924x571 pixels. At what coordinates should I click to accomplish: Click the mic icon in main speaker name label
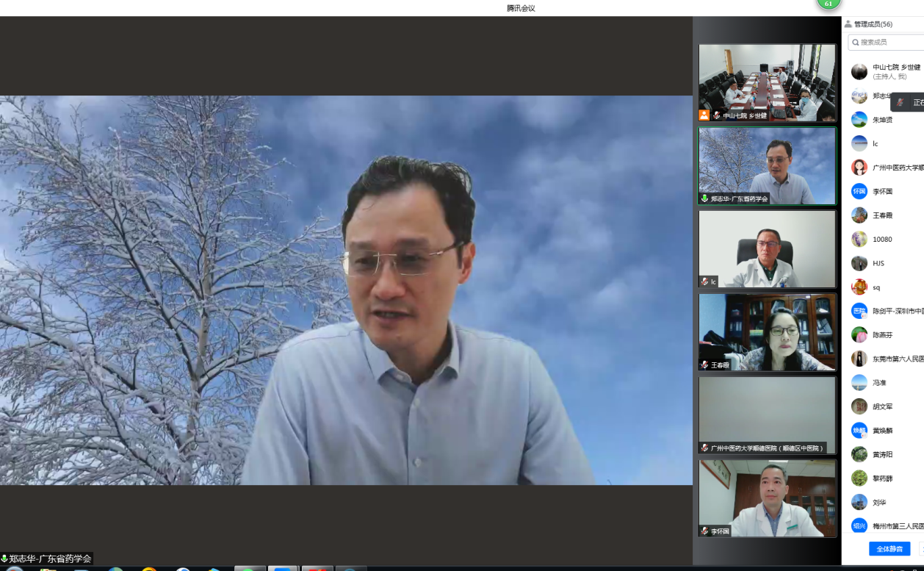(x=4, y=559)
